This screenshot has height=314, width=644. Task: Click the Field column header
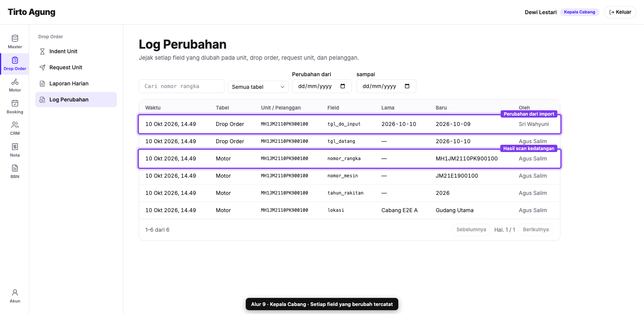coord(333,108)
